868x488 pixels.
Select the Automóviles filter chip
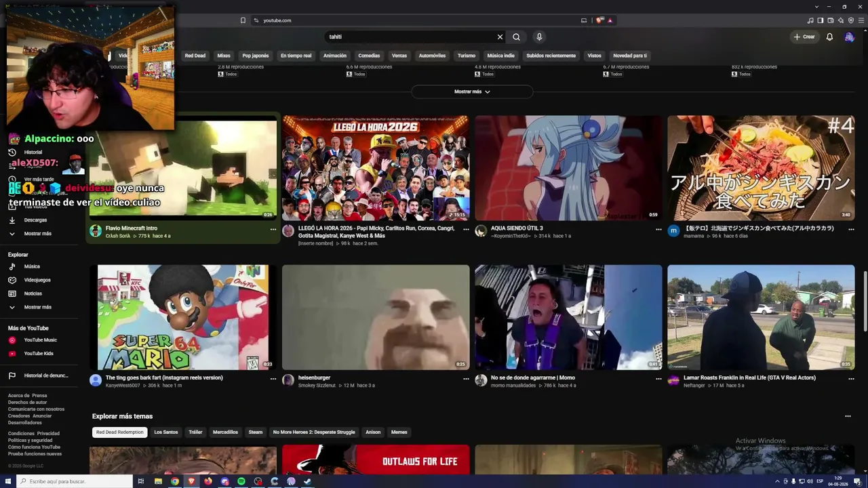pos(432,56)
